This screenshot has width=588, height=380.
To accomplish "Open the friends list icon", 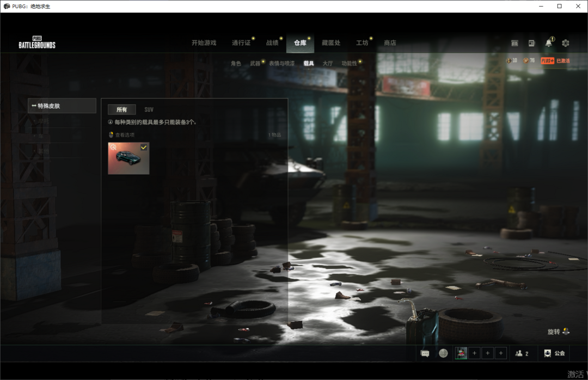I will pos(522,353).
